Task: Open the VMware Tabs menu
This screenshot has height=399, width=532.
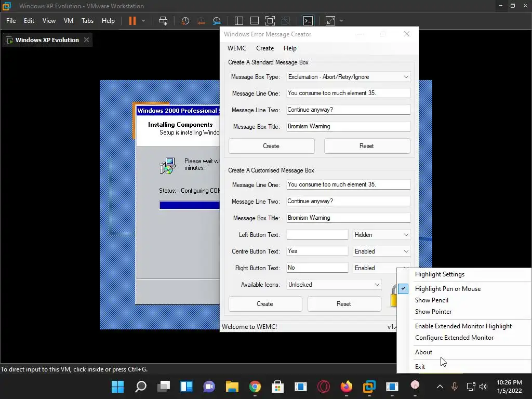Action: [x=87, y=21]
